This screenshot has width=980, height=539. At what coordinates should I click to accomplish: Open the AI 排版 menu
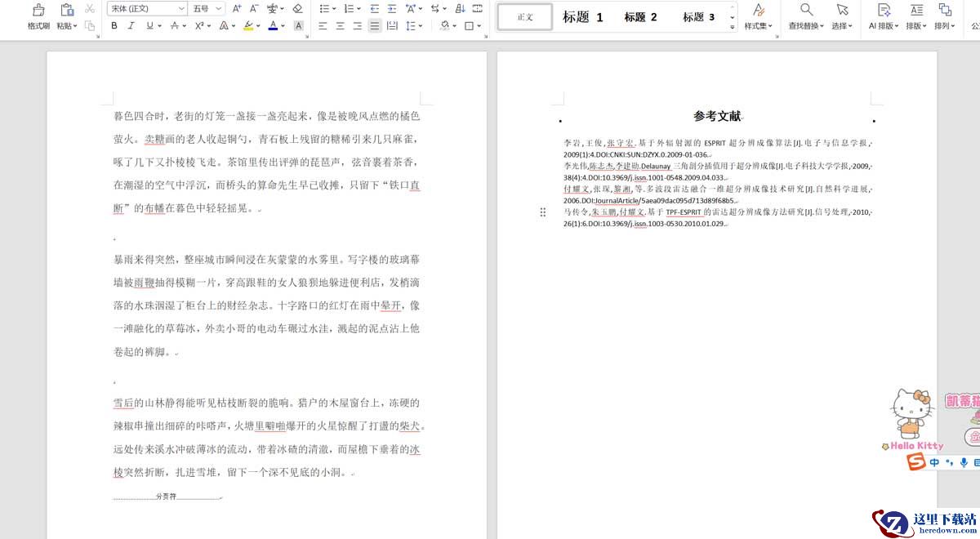(883, 17)
